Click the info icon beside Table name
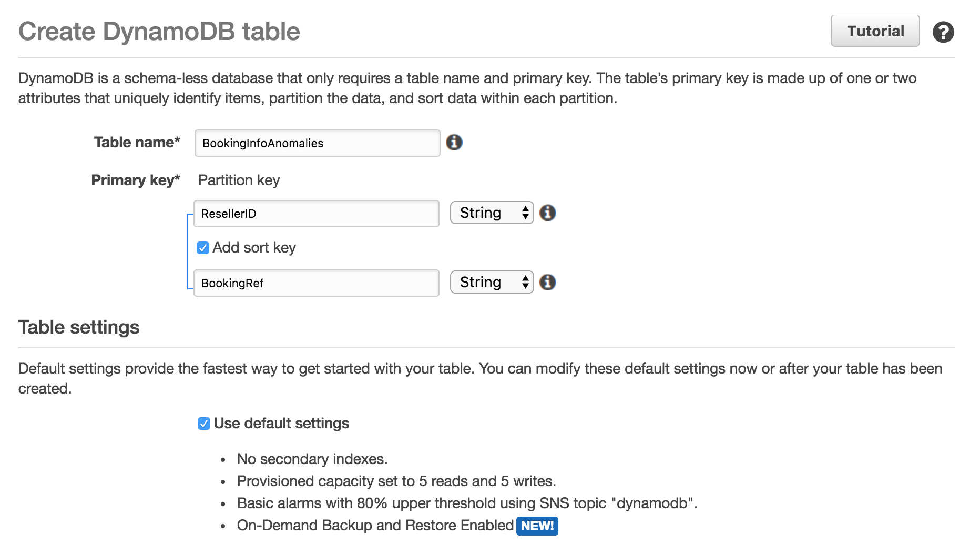This screenshot has height=544, width=980. (454, 143)
